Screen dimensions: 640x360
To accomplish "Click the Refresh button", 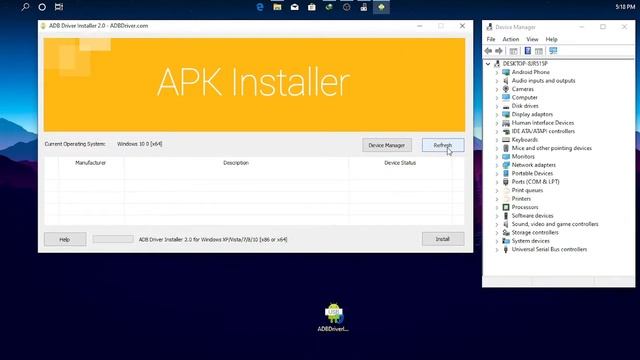I will pyautogui.click(x=443, y=145).
